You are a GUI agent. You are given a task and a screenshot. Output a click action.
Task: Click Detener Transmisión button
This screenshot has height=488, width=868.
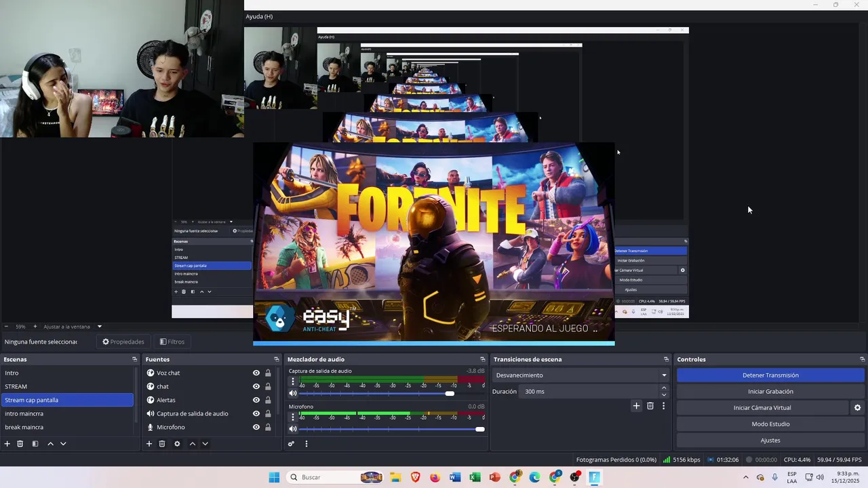(770, 375)
